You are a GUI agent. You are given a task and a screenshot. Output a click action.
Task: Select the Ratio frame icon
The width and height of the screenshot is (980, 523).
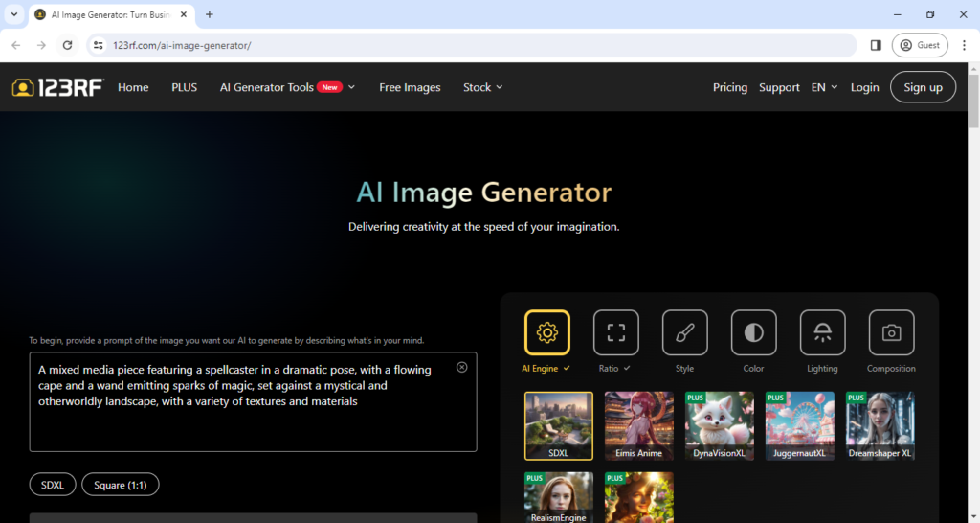tap(615, 332)
